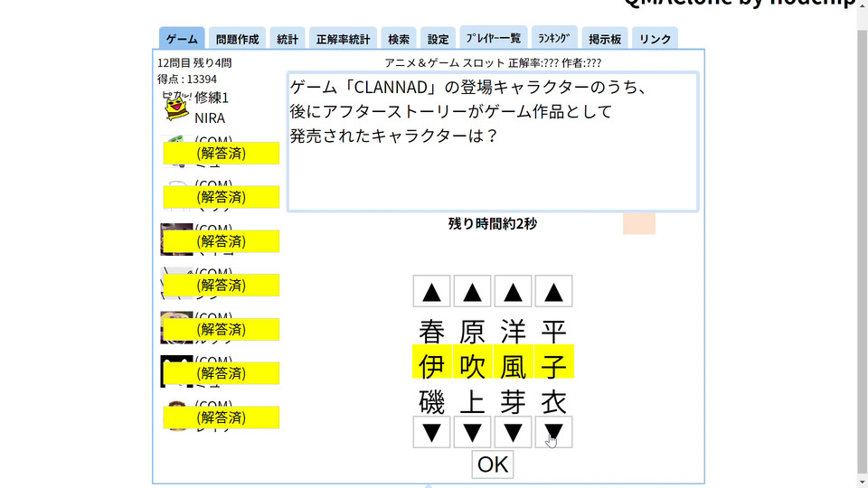Screen dimensions: 868x488
Task: Click the up arrow above 原 column
Action: point(472,292)
